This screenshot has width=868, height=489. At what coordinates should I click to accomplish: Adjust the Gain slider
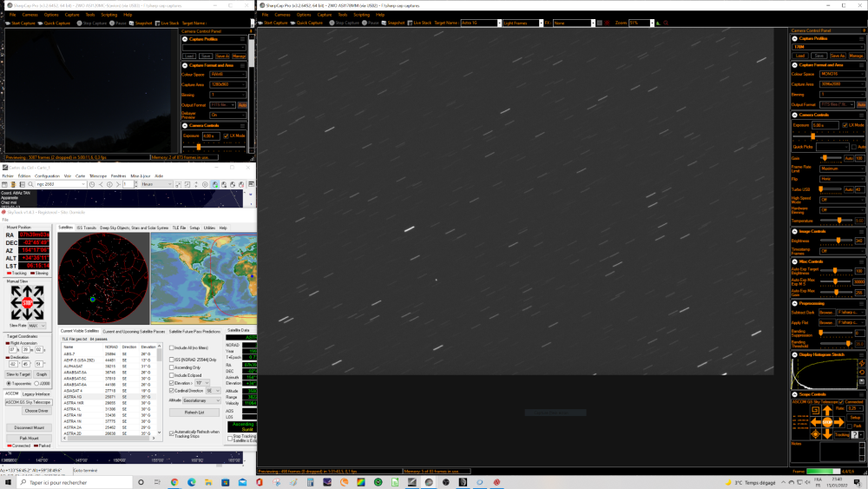[831, 158]
